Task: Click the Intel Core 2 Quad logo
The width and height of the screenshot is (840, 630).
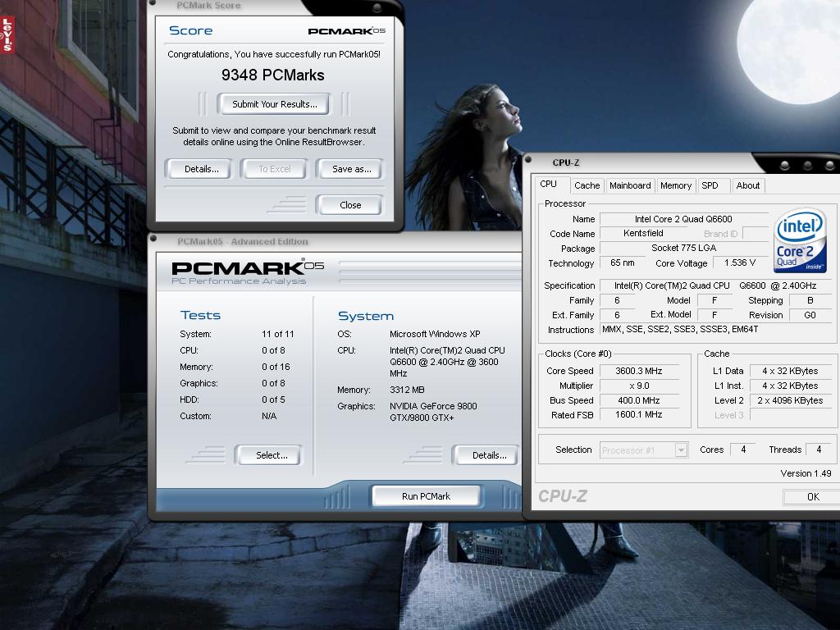Action: pyautogui.click(x=799, y=240)
